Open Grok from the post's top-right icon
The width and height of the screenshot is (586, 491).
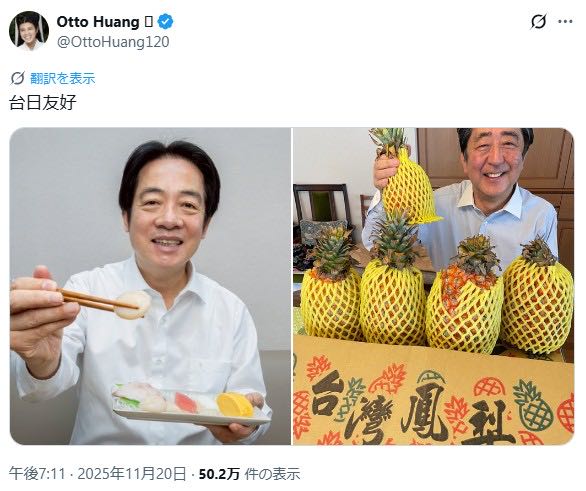[538, 22]
